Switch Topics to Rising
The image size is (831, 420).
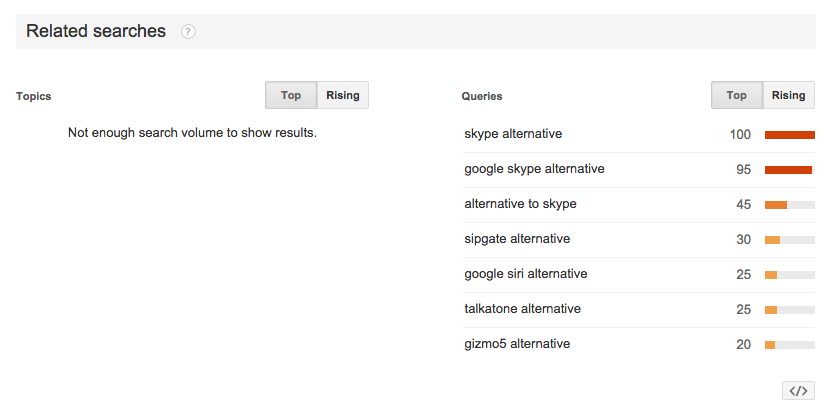[x=343, y=95]
